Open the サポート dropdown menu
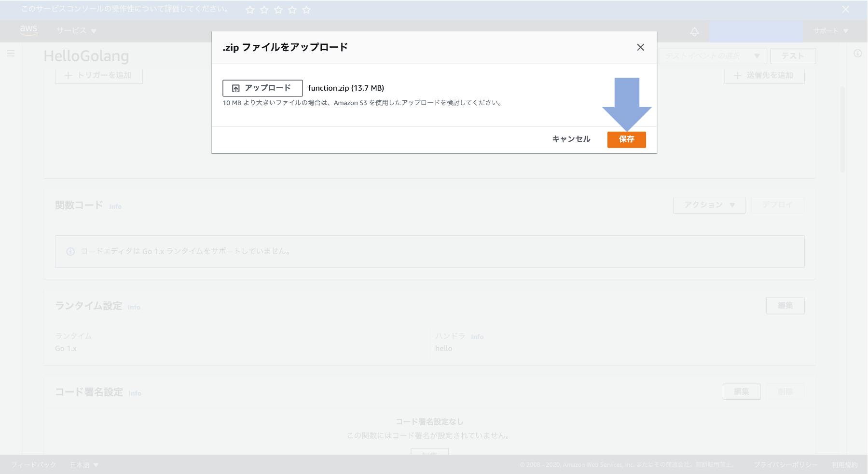Image resolution: width=868 pixels, height=474 pixels. click(x=831, y=31)
